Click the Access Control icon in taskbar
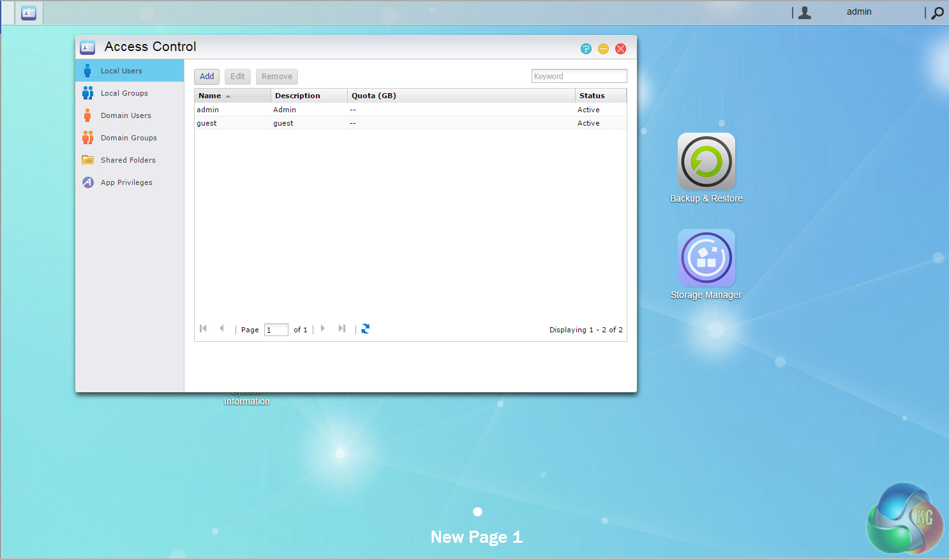This screenshot has height=560, width=949. pos(29,13)
